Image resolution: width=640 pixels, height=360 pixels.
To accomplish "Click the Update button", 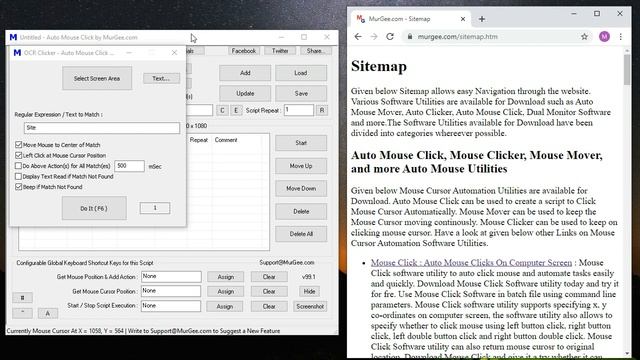I will (x=245, y=93).
